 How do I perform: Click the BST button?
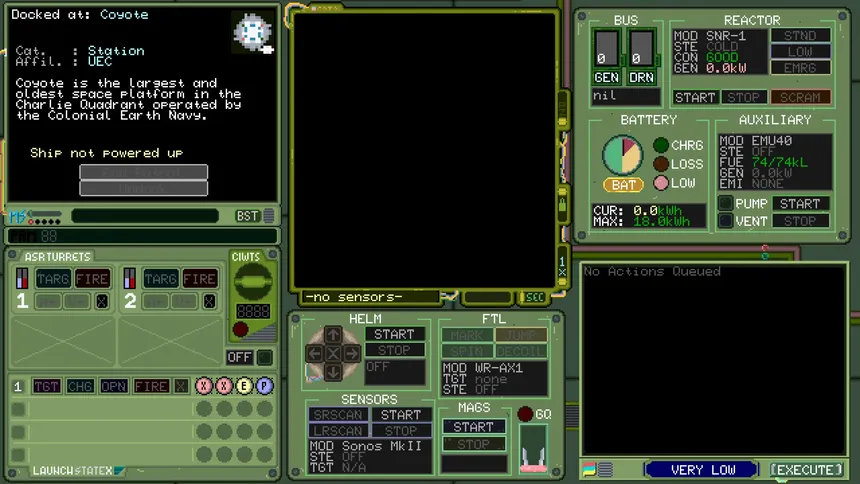point(247,216)
